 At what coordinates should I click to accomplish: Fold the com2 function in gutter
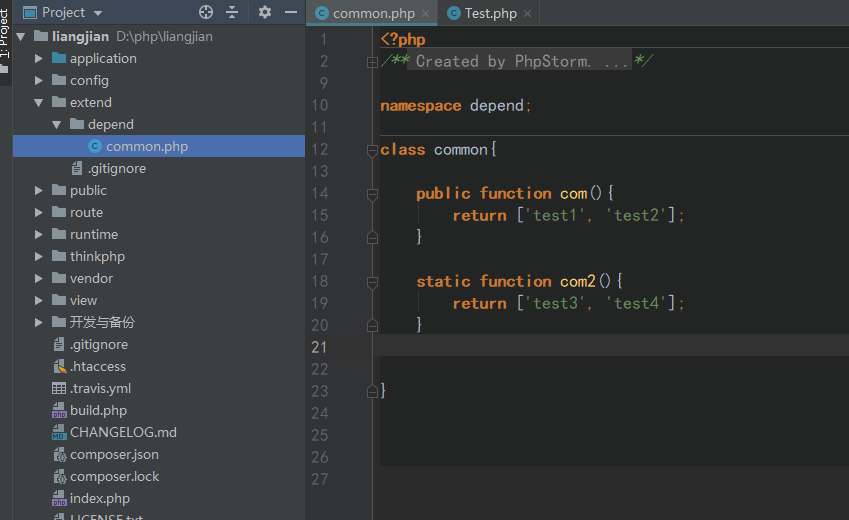(372, 282)
